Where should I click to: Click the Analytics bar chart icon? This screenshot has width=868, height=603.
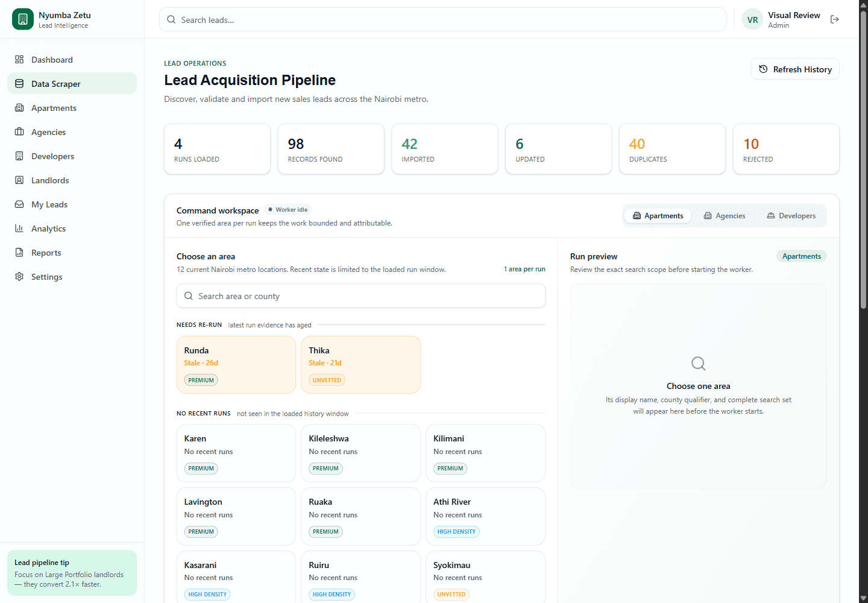pos(19,229)
